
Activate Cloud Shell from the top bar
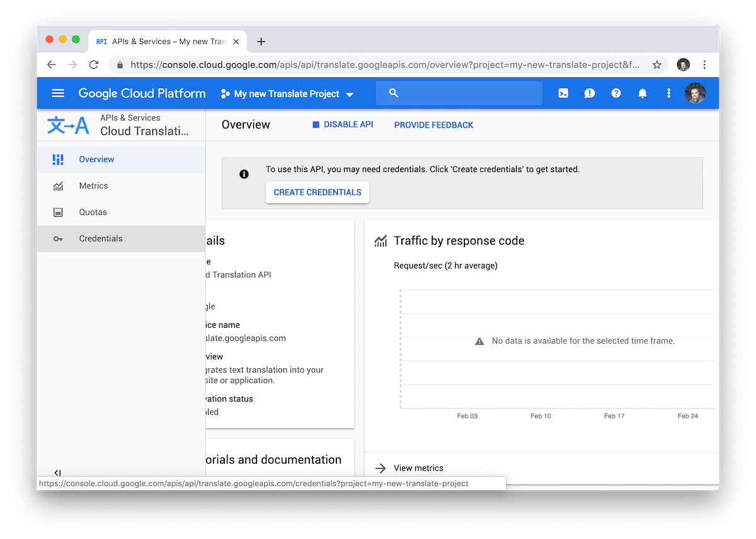(x=563, y=93)
